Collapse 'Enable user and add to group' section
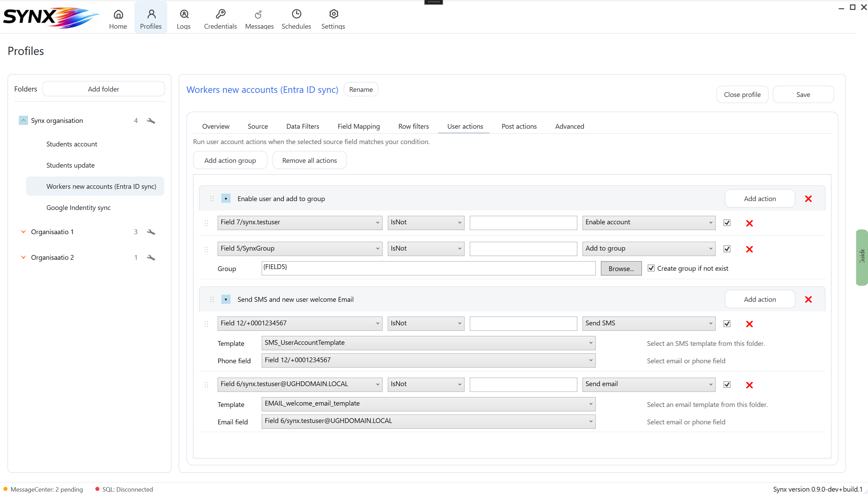 [x=226, y=199]
